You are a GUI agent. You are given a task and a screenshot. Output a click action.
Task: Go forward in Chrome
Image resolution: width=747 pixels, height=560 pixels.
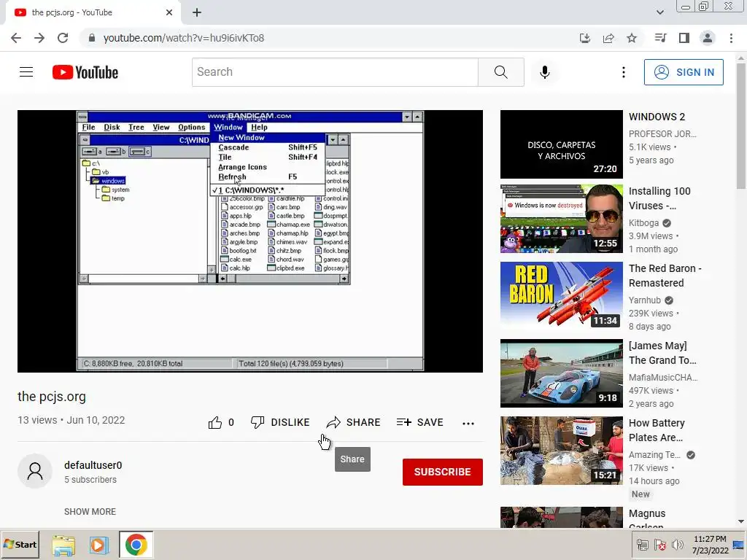(x=39, y=38)
